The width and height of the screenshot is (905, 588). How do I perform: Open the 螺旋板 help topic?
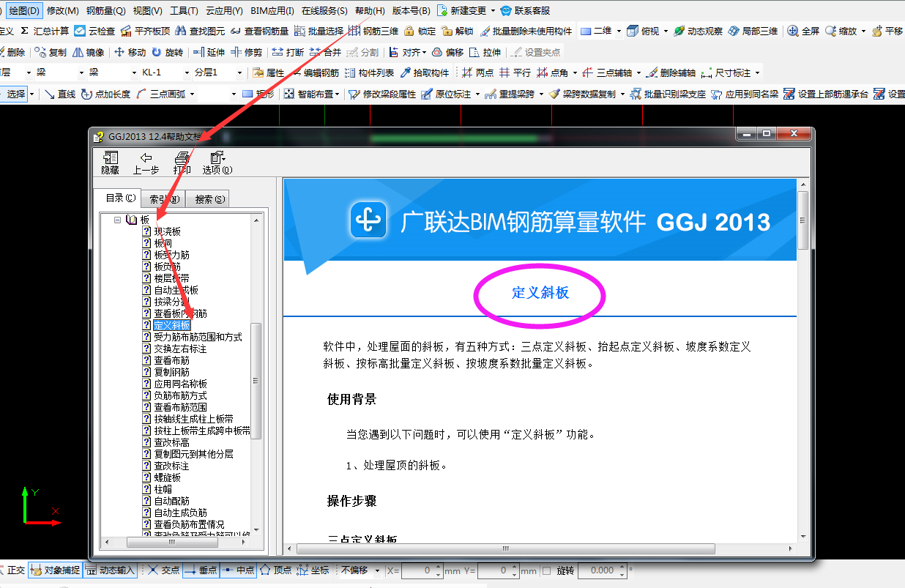(167, 477)
